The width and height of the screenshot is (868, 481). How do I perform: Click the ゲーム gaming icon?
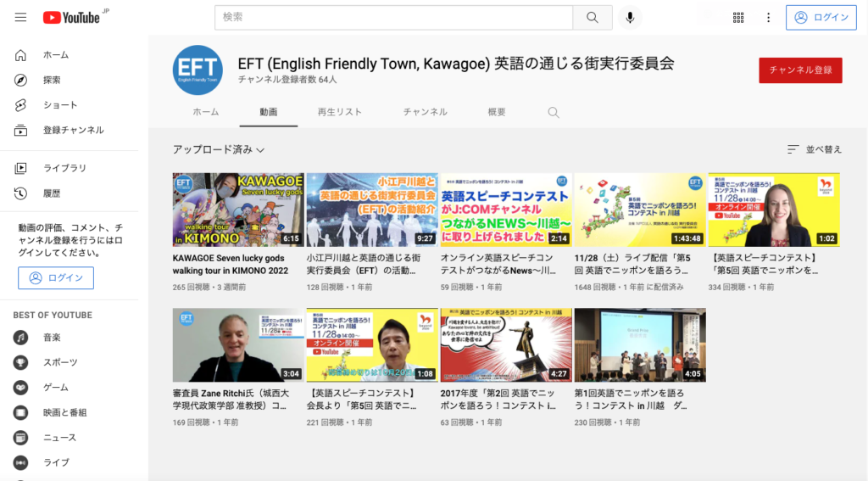tap(20, 388)
